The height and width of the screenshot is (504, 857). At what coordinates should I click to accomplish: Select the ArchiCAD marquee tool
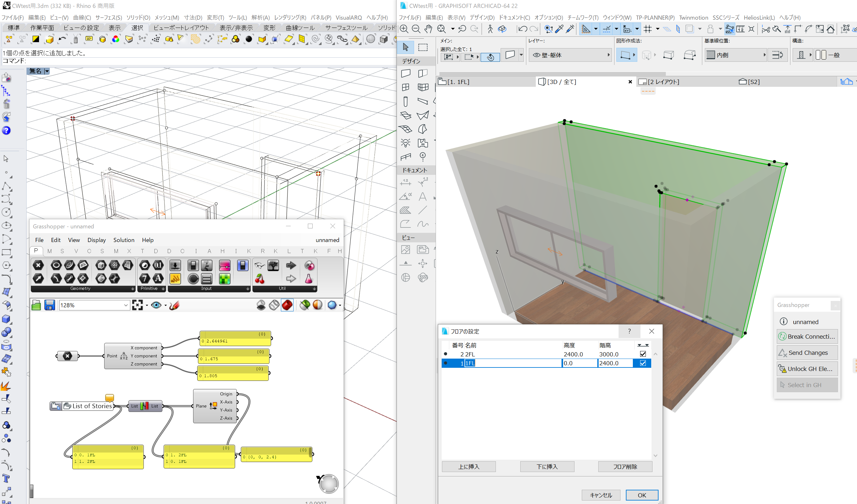point(423,47)
